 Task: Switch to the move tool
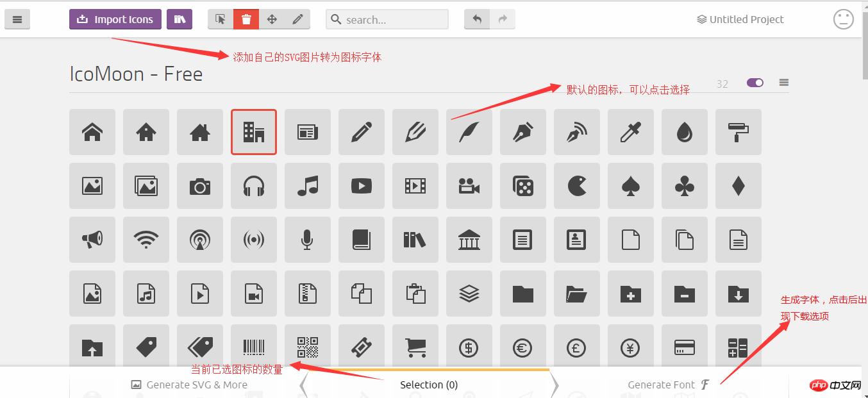tap(272, 19)
